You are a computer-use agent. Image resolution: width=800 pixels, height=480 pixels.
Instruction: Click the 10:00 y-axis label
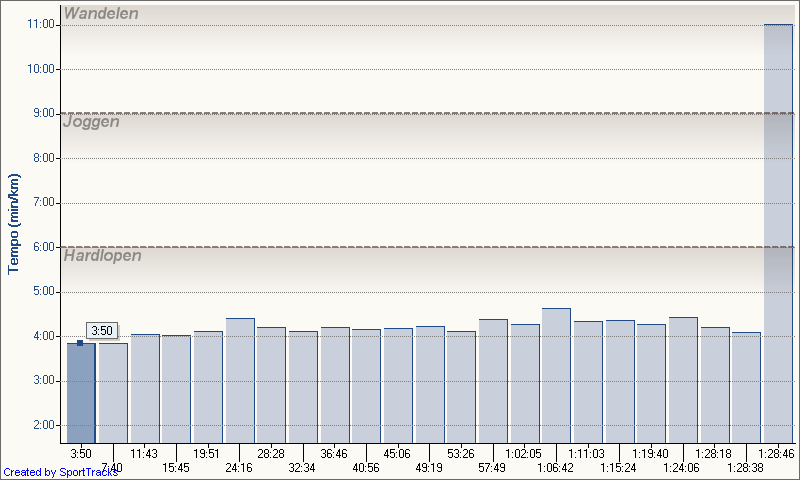(x=41, y=69)
